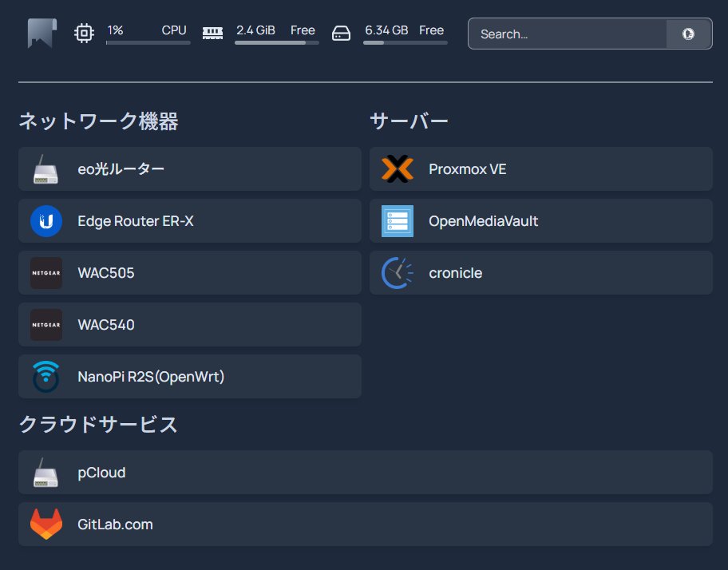Collapse the クラウドサービス group heading
Screen dimensions: 728x570
pyautogui.click(x=98, y=425)
